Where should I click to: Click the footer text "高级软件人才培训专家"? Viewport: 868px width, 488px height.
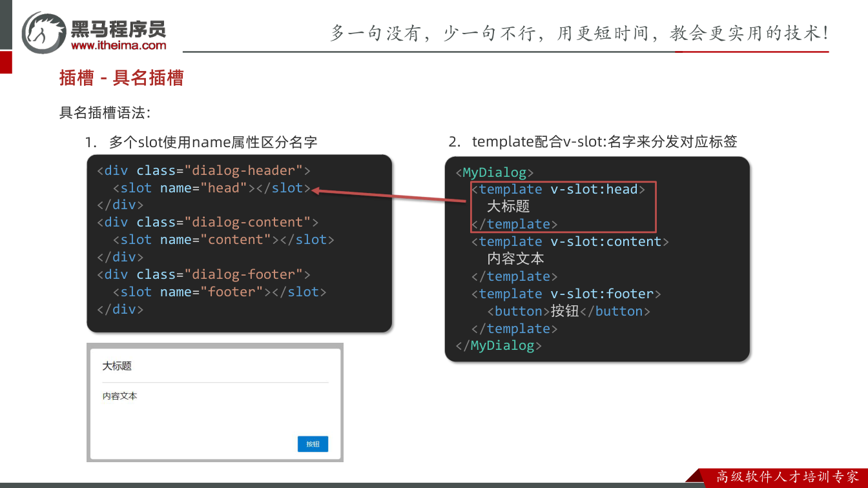pyautogui.click(x=788, y=477)
